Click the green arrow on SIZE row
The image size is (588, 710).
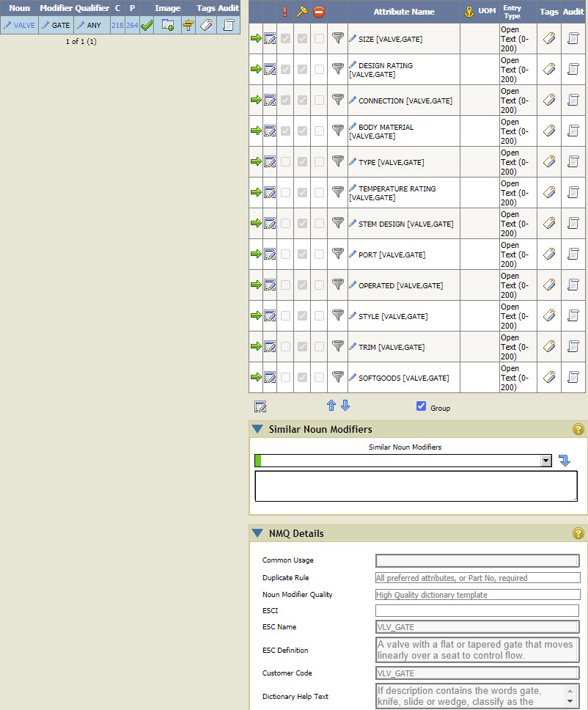click(x=256, y=38)
